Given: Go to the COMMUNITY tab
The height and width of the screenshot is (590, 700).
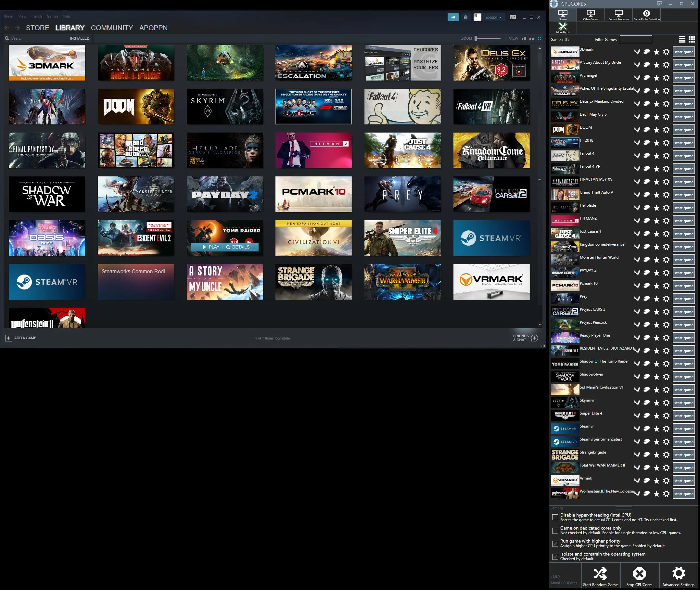Looking at the screenshot, I should pyautogui.click(x=112, y=28).
